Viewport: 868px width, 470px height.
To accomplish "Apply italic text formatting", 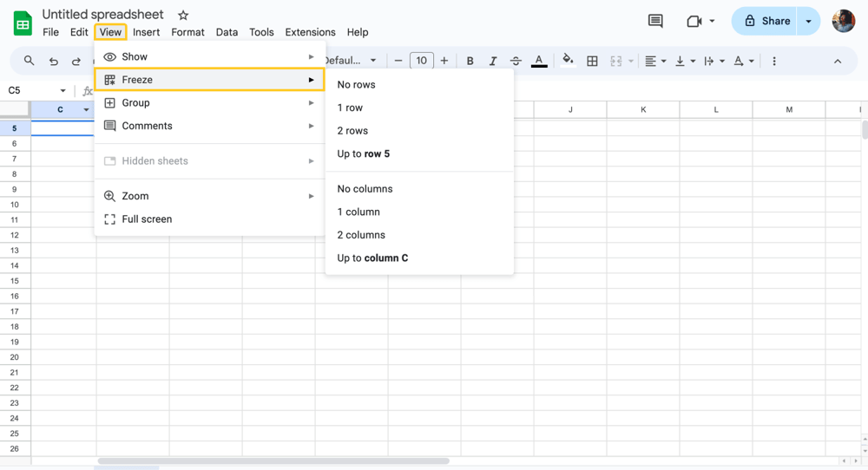I will click(x=493, y=61).
